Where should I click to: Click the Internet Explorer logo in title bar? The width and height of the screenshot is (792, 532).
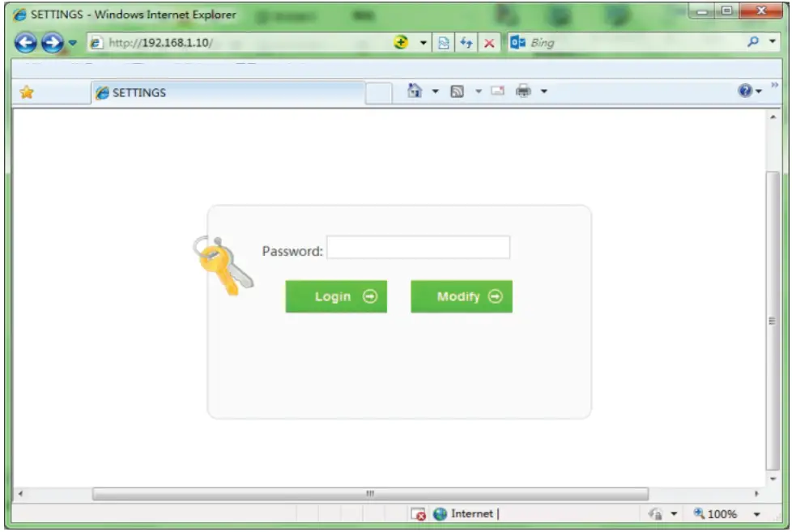click(19, 15)
